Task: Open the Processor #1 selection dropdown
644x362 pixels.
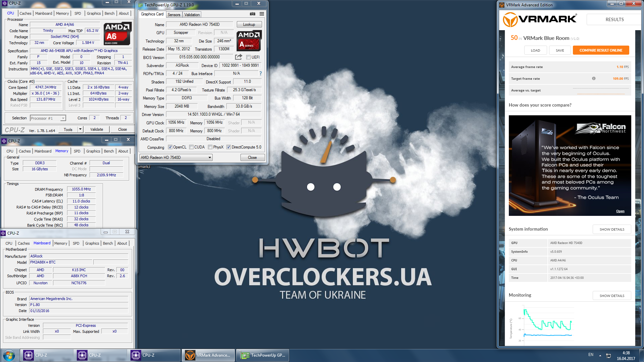Action: pyautogui.click(x=48, y=118)
